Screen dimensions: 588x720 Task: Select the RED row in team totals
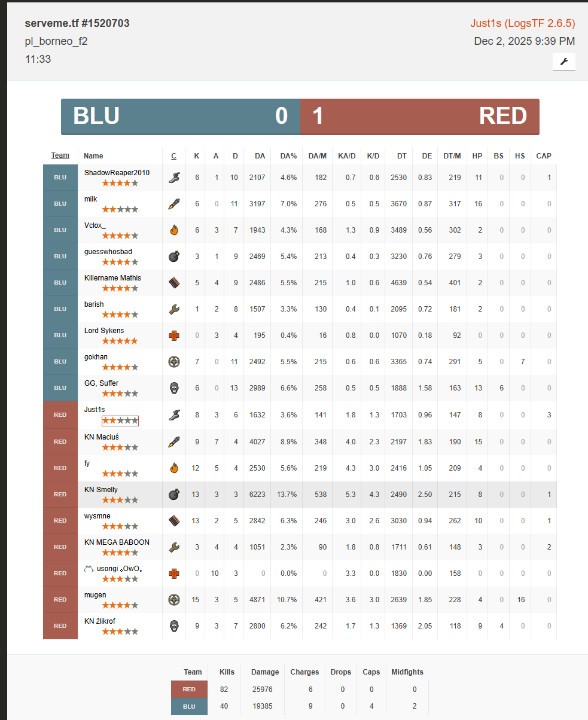coord(189,689)
